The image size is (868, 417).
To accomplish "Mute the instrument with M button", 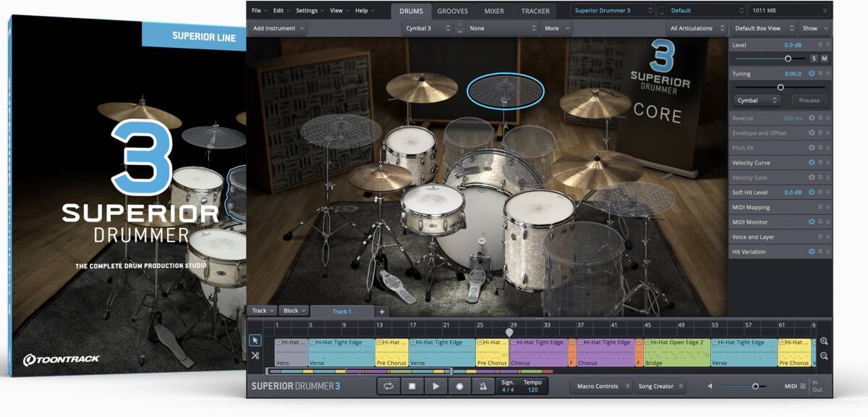I will point(824,59).
